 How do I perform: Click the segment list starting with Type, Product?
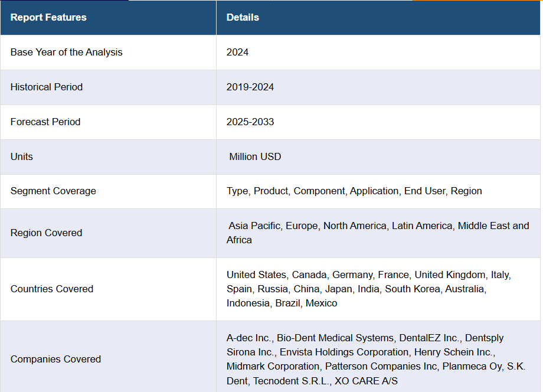(354, 191)
